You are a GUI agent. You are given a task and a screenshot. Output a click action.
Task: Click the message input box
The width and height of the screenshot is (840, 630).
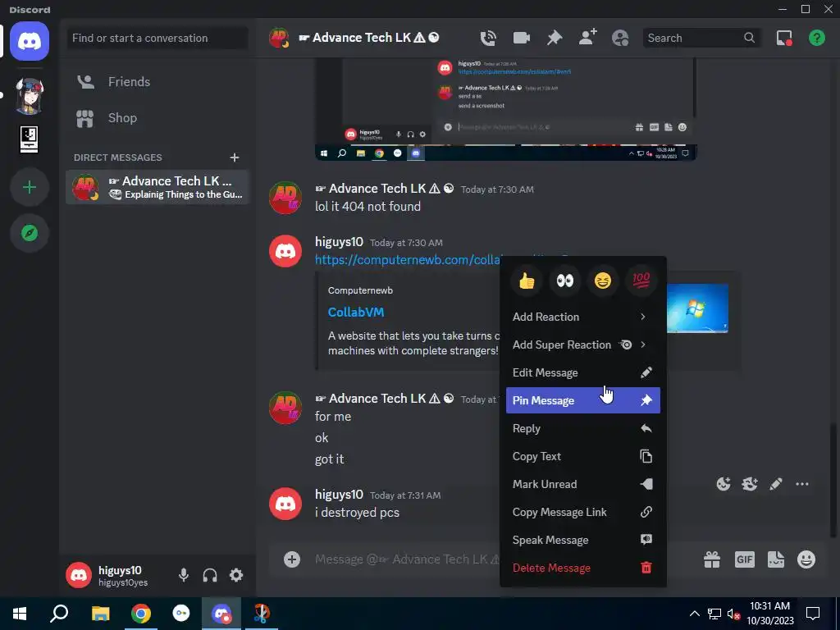point(407,559)
